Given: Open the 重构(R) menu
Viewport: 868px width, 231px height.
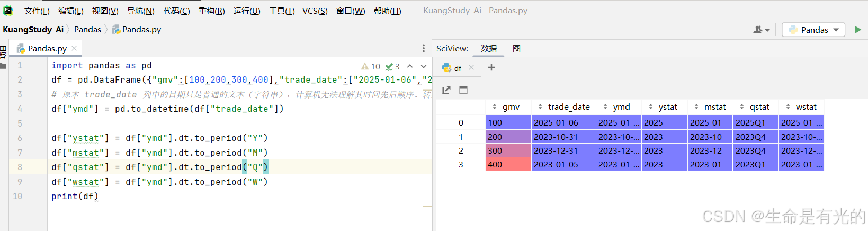Looking at the screenshot, I should (211, 11).
